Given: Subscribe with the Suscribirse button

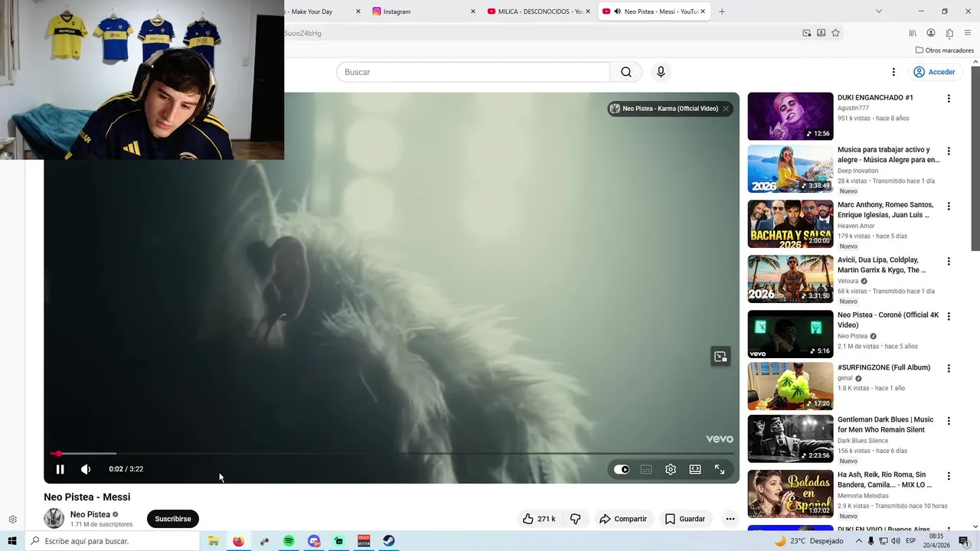Looking at the screenshot, I should (173, 519).
